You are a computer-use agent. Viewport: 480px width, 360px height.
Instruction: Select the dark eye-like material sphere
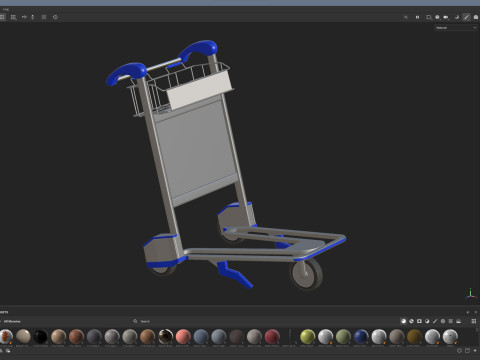click(x=165, y=337)
